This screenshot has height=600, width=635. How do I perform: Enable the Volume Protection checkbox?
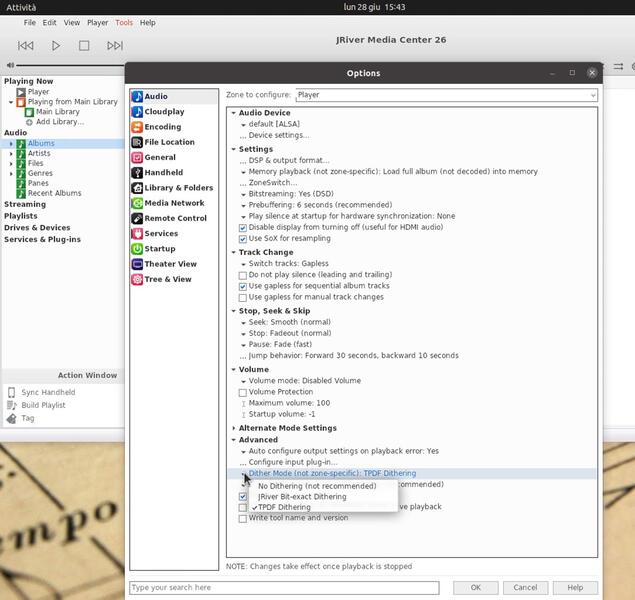243,392
